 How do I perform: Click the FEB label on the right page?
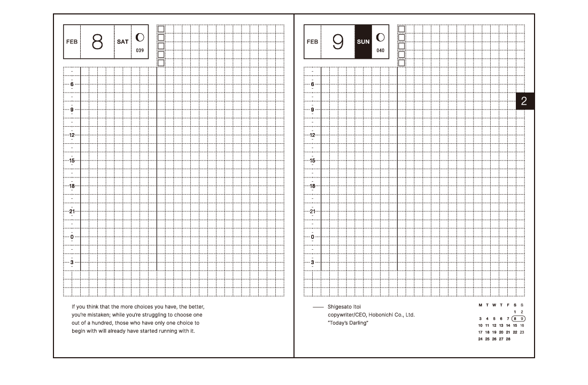312,42
